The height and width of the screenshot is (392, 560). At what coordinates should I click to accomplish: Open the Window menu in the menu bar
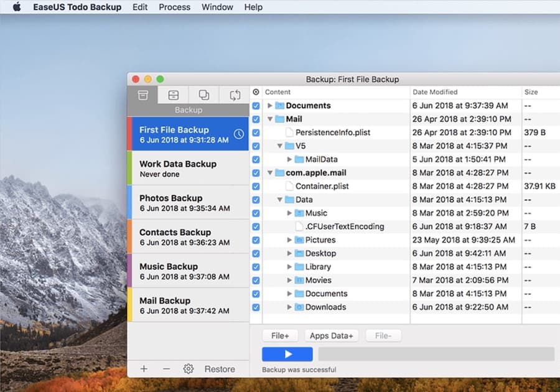coord(217,7)
